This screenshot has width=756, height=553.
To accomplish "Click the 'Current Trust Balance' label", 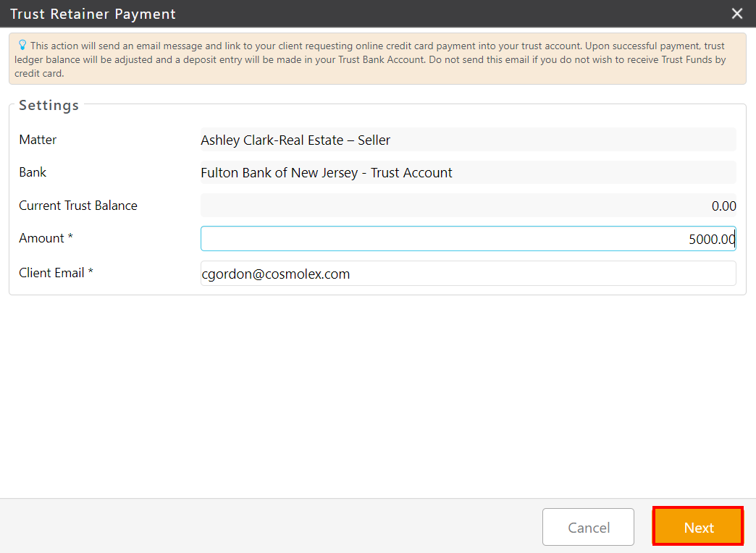I will pos(78,206).
